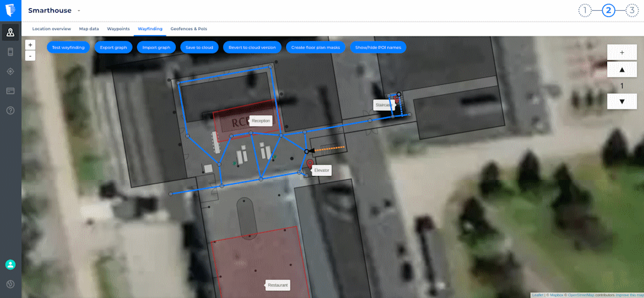Image resolution: width=644 pixels, height=298 pixels.
Task: Open the Geofences & PoIs tab
Action: pos(188,29)
